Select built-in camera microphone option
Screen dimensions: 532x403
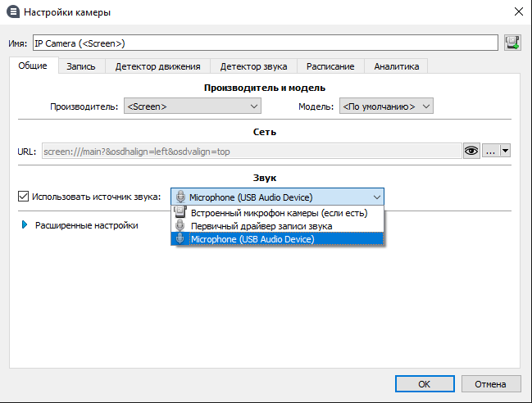(x=279, y=212)
